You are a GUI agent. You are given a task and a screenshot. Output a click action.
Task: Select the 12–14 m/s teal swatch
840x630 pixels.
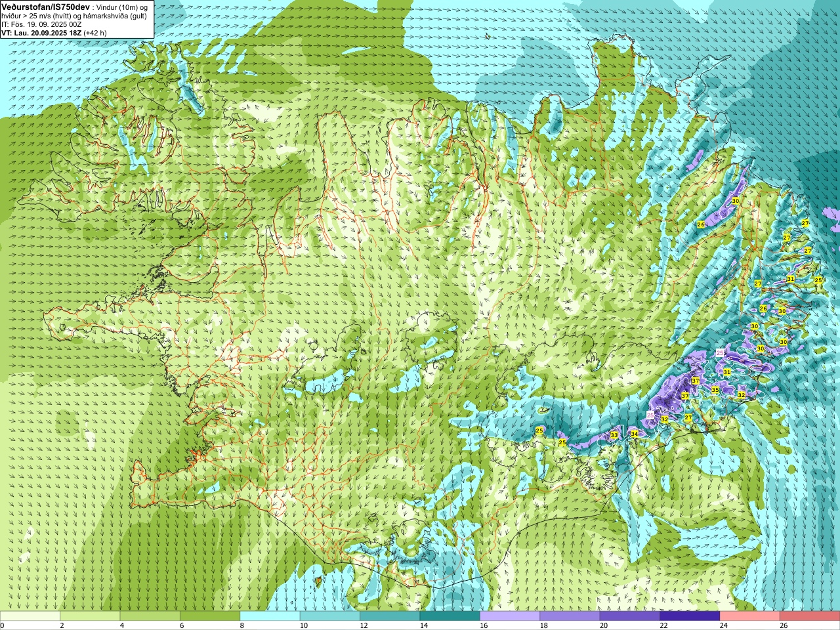pyautogui.click(x=390, y=616)
